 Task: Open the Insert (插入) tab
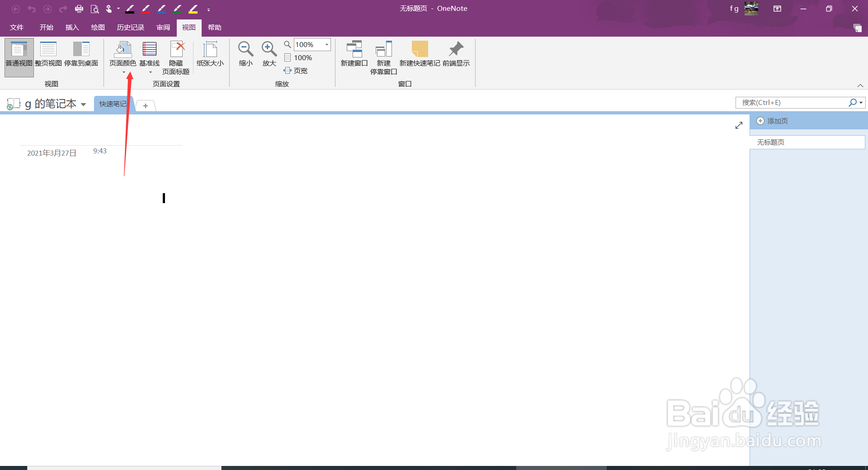pos(72,28)
